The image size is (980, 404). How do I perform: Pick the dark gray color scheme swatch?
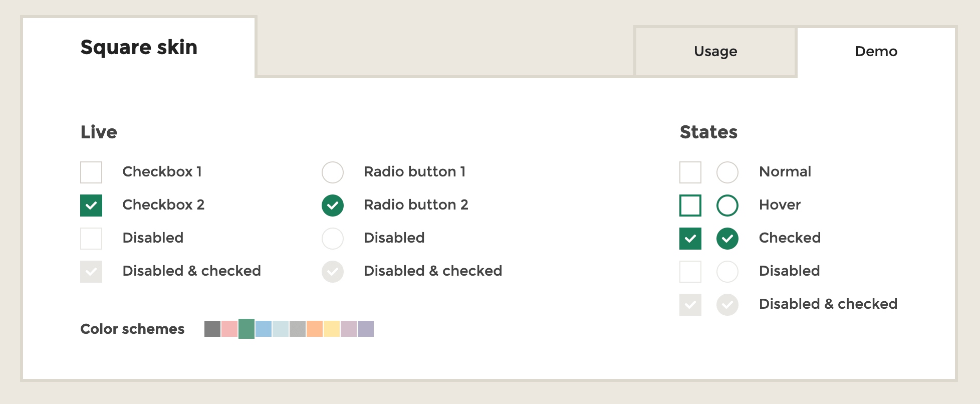point(212,329)
